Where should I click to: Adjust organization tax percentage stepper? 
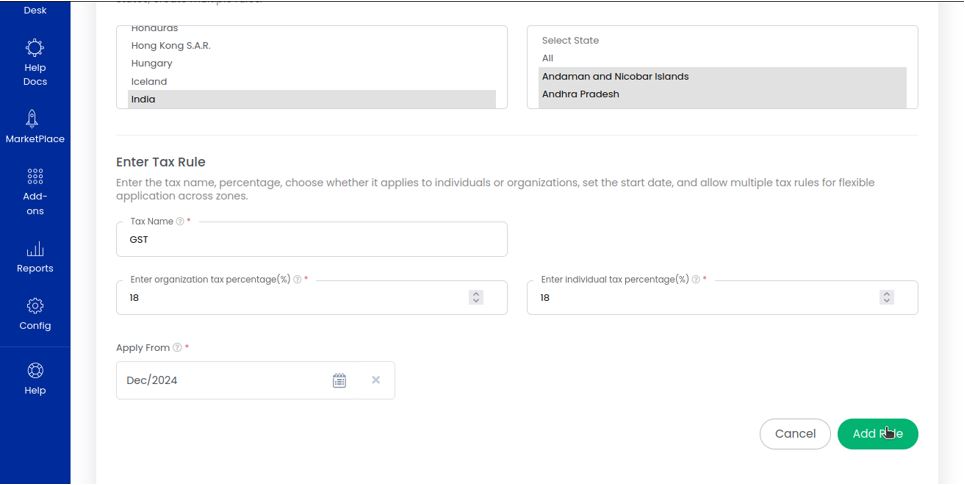point(476,297)
